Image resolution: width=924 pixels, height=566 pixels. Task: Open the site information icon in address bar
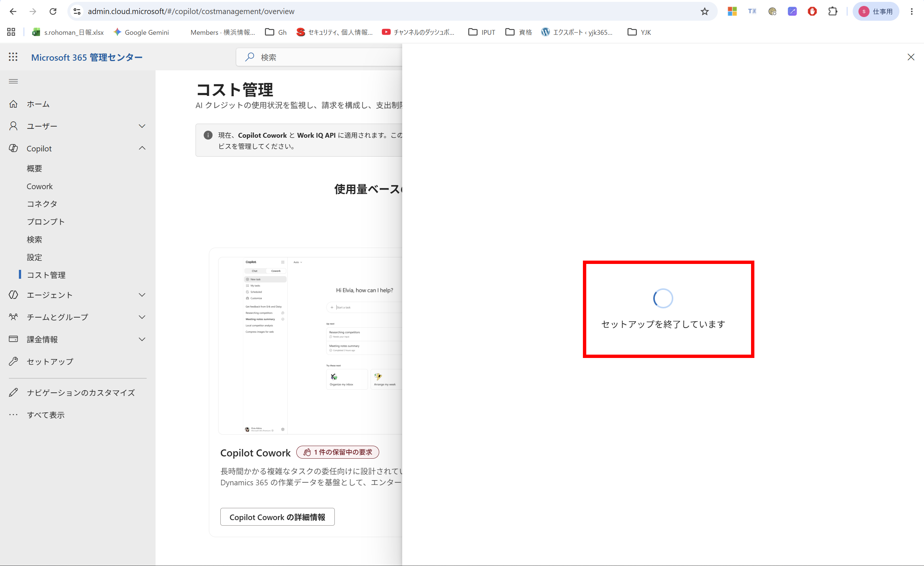pos(77,11)
